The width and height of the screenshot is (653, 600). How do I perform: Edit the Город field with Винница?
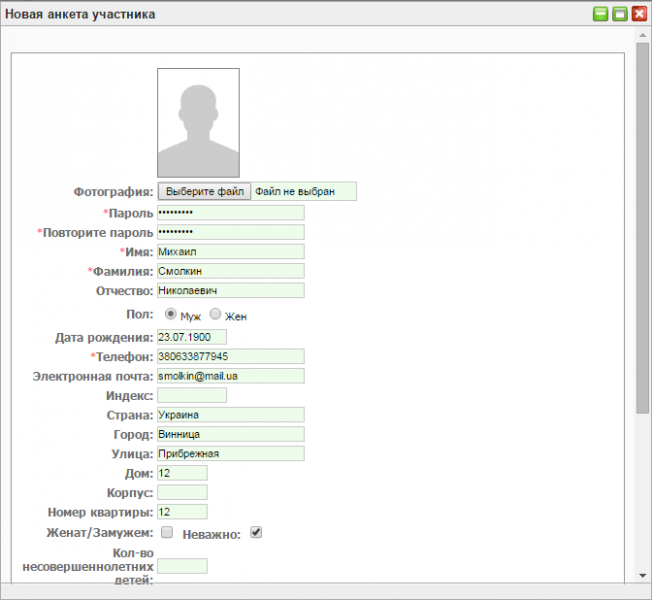230,434
